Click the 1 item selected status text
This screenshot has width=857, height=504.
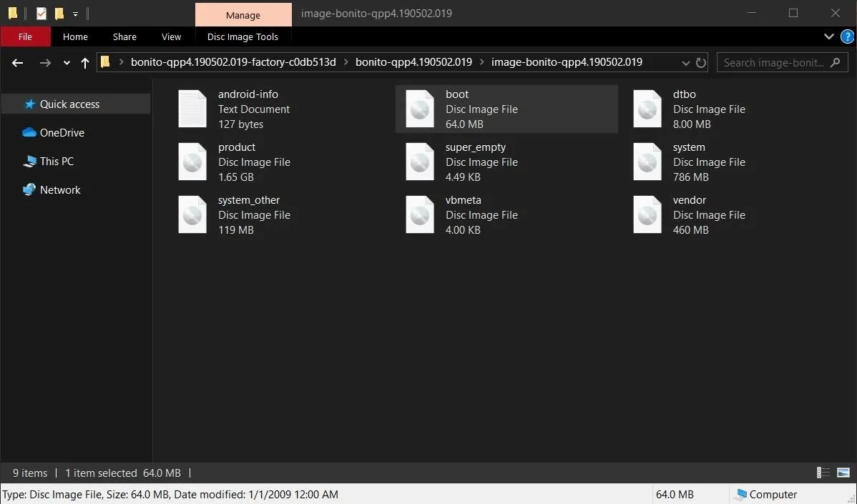[x=101, y=473]
